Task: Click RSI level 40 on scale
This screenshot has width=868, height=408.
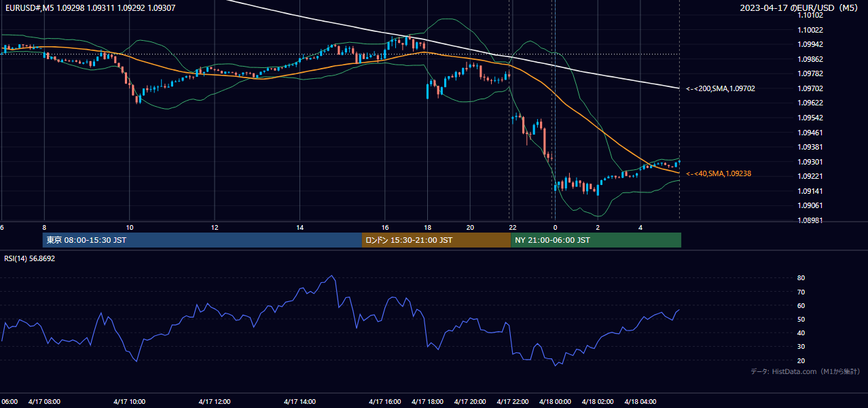Action: pyautogui.click(x=801, y=333)
